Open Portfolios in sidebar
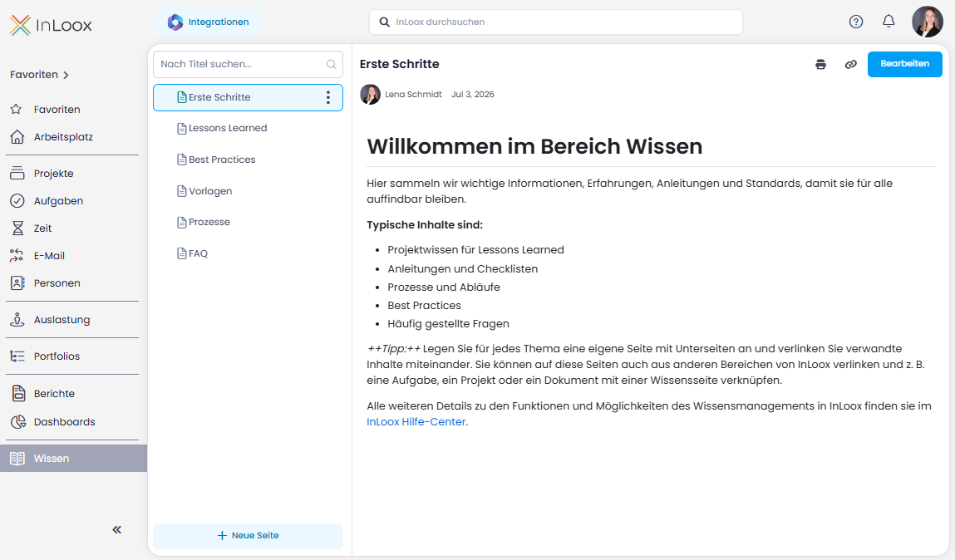Viewport: 955px width, 560px height. 73,356
